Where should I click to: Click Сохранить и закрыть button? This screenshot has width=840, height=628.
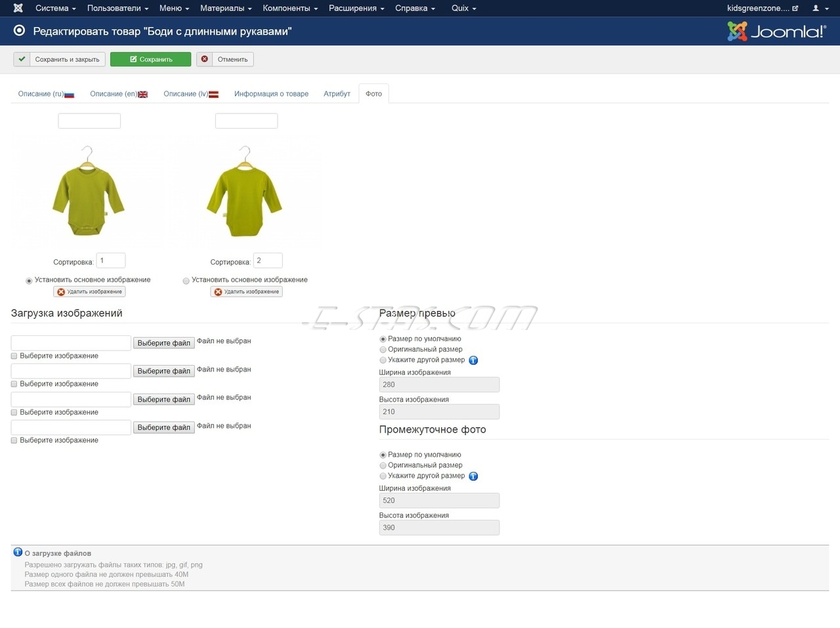59,59
